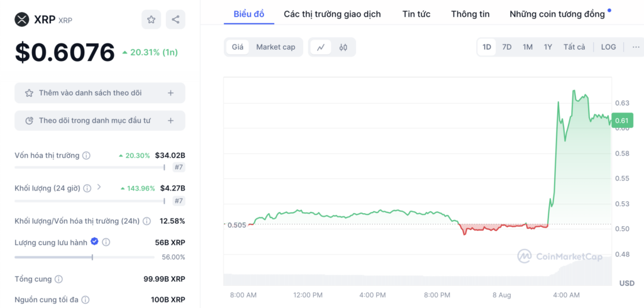Click plus icon on Thêm vào danh sách theo dõi

point(171,93)
